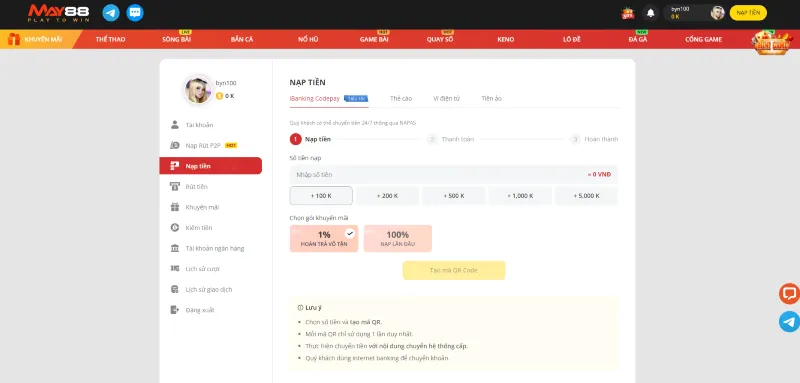
Task: Open the ĐÁ GÀ menu
Action: click(638, 39)
